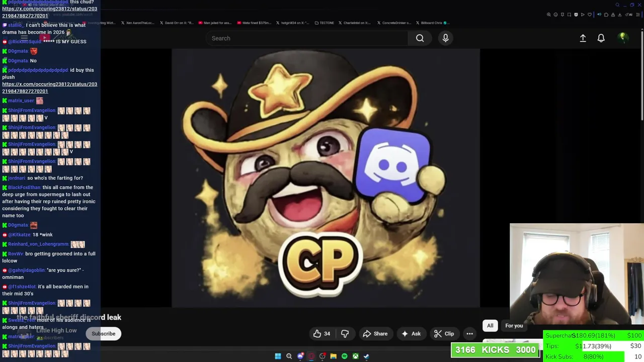Click the browser emoji face icon
The width and height of the screenshot is (644, 362).
(555, 15)
